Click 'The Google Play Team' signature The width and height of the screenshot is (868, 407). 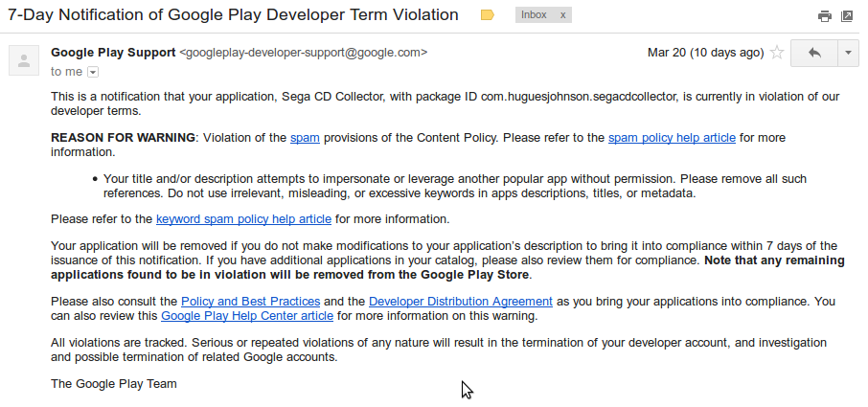[113, 384]
